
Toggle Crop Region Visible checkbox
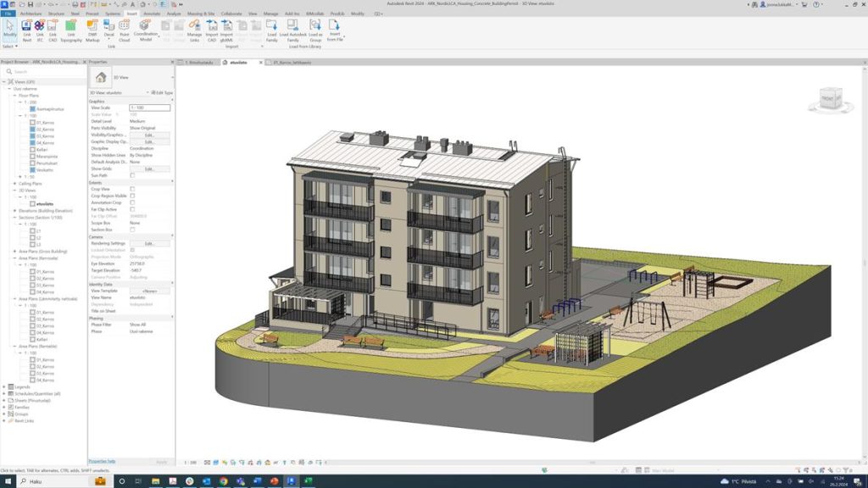tap(132, 196)
